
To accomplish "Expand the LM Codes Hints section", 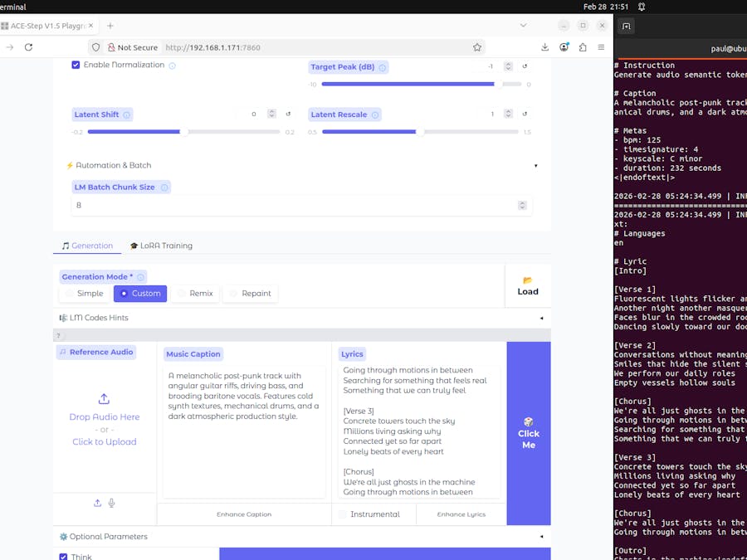I will click(302, 318).
